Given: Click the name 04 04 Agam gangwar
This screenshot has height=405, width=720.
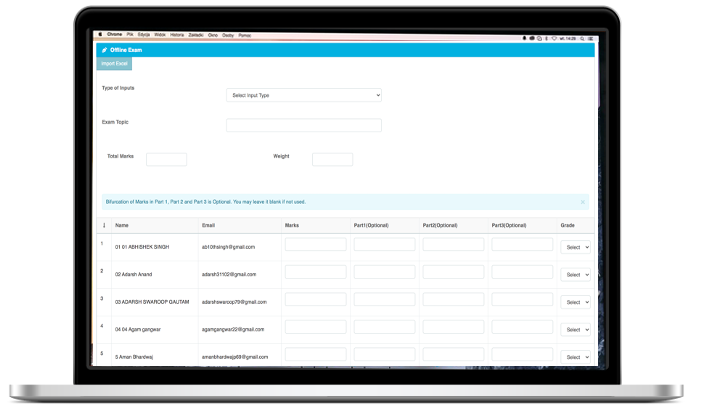Looking at the screenshot, I should click(138, 330).
